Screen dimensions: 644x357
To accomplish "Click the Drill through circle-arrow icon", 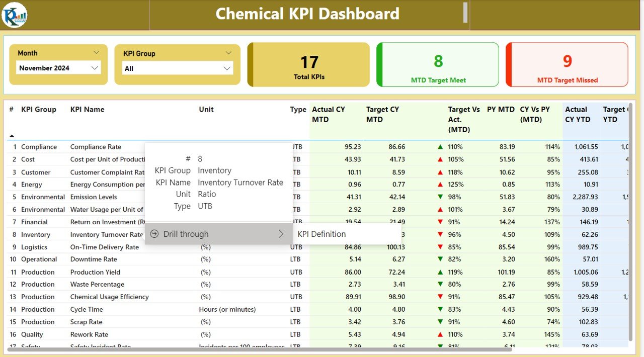I will pyautogui.click(x=154, y=234).
